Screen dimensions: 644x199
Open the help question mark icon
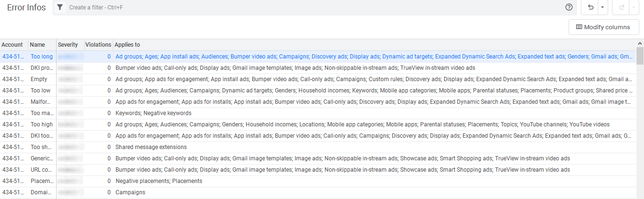(x=569, y=8)
